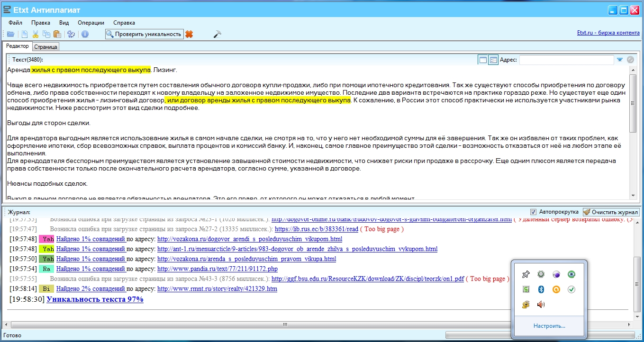
Task: Click into the Адрес input field
Action: pos(567,60)
